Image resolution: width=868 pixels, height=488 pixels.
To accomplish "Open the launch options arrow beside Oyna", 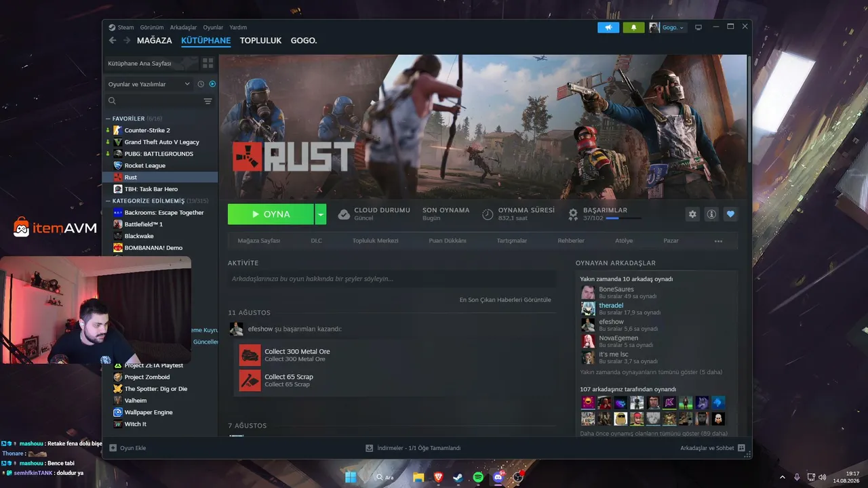I will click(x=321, y=214).
